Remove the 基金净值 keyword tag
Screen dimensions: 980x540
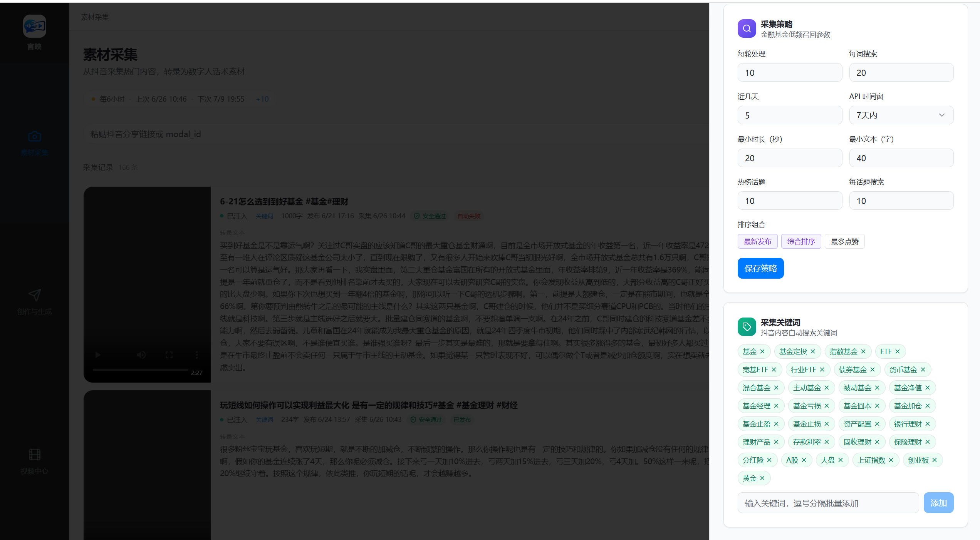coord(927,388)
